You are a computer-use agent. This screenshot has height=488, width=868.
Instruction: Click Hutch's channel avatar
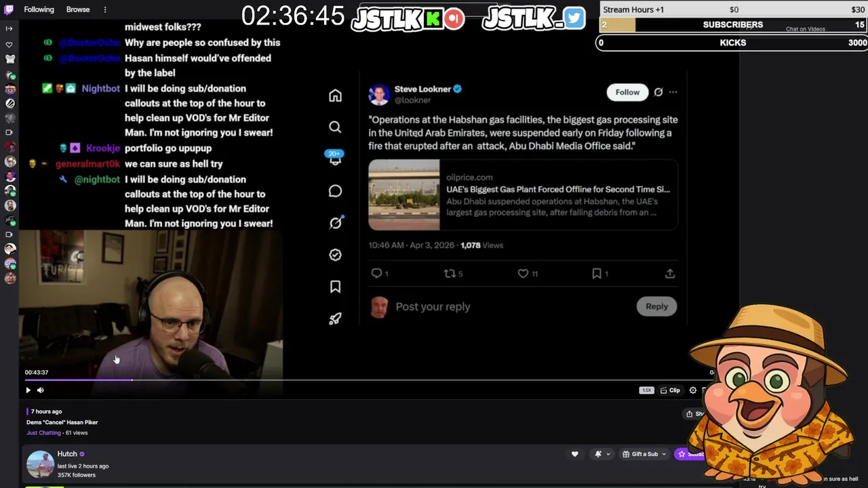click(40, 464)
